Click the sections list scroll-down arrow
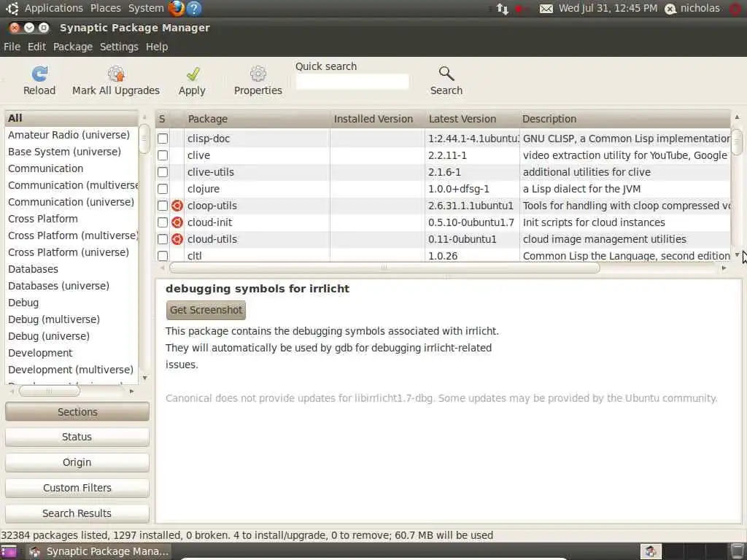The width and height of the screenshot is (747, 560). pos(145,378)
